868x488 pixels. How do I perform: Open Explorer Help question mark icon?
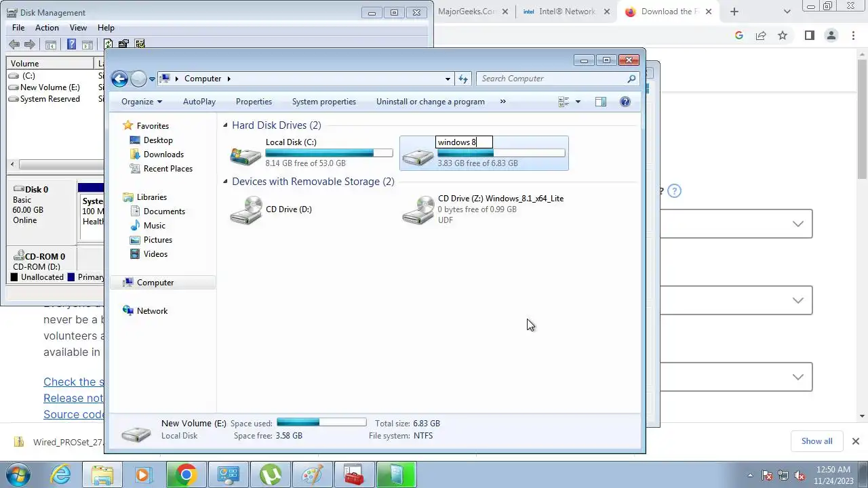click(625, 102)
